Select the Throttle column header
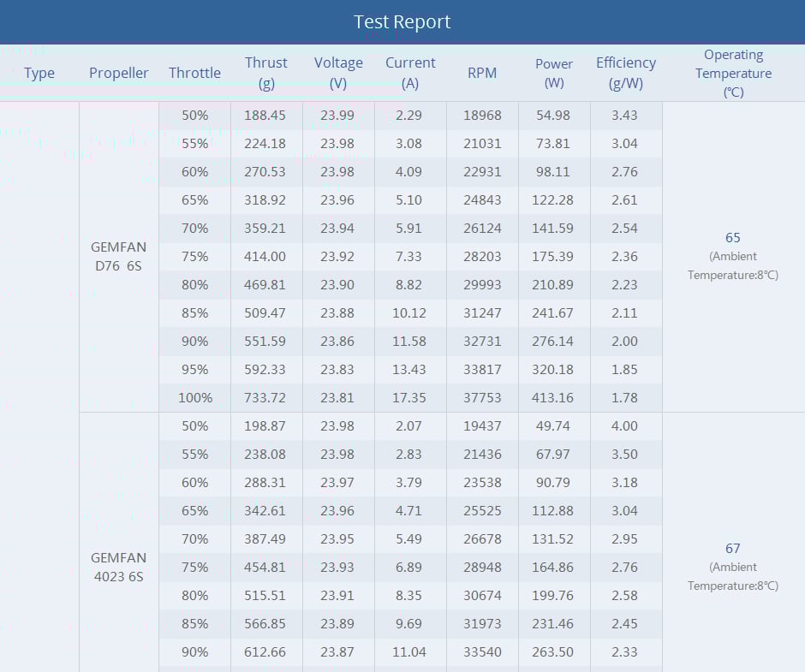This screenshot has height=672, width=805. [194, 73]
